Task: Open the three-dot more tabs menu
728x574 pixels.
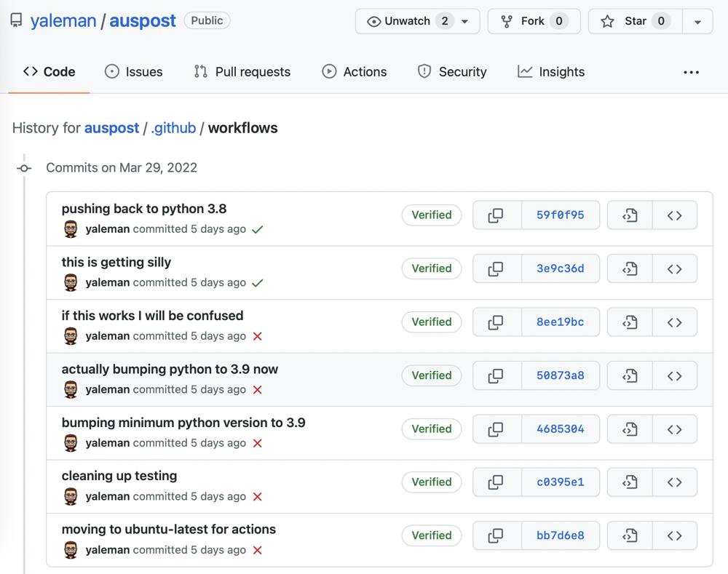Action: tap(691, 72)
